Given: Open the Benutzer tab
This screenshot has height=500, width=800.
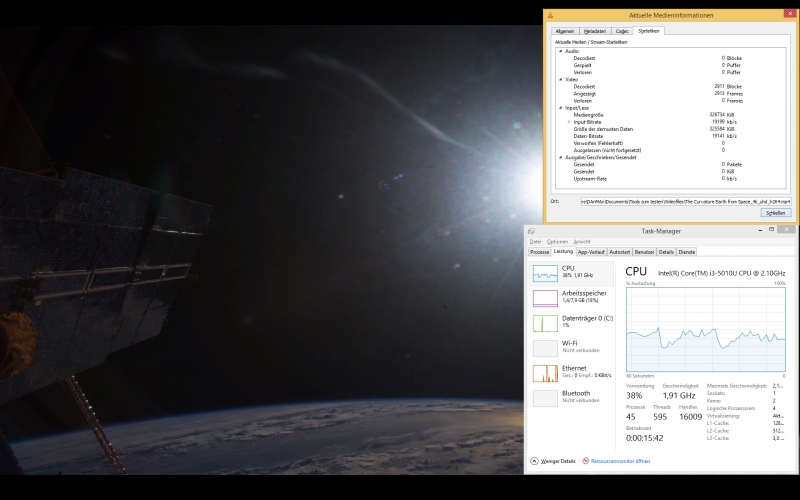Looking at the screenshot, I should (x=644, y=252).
